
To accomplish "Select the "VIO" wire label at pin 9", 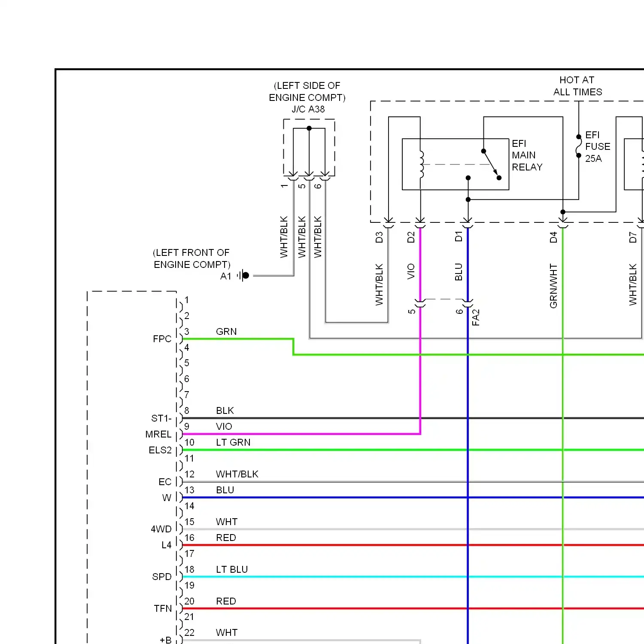I will tap(224, 426).
